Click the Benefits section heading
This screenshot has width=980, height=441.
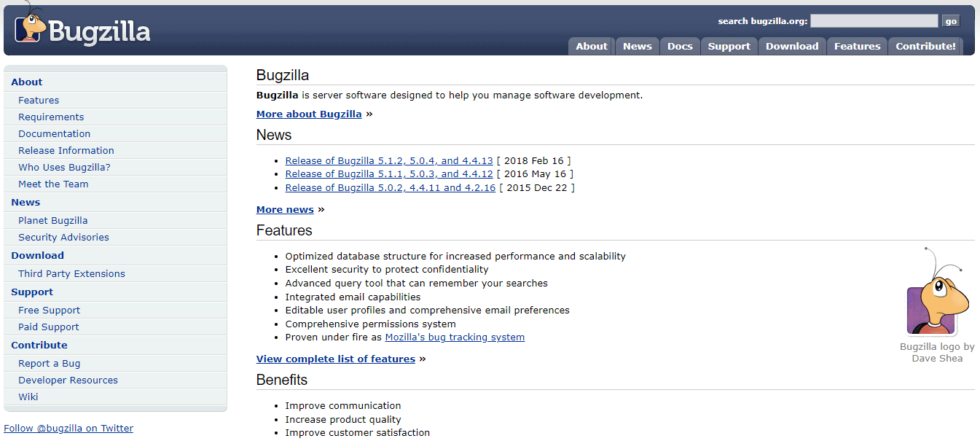[282, 380]
